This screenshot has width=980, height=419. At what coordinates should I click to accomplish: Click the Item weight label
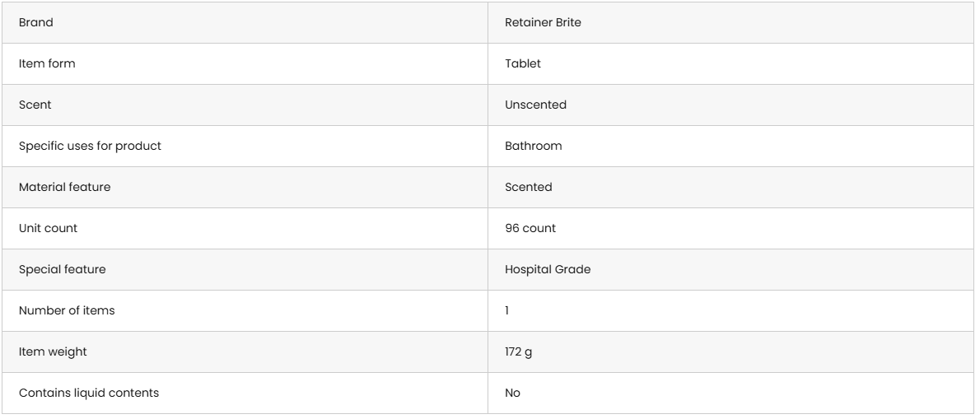[53, 352]
